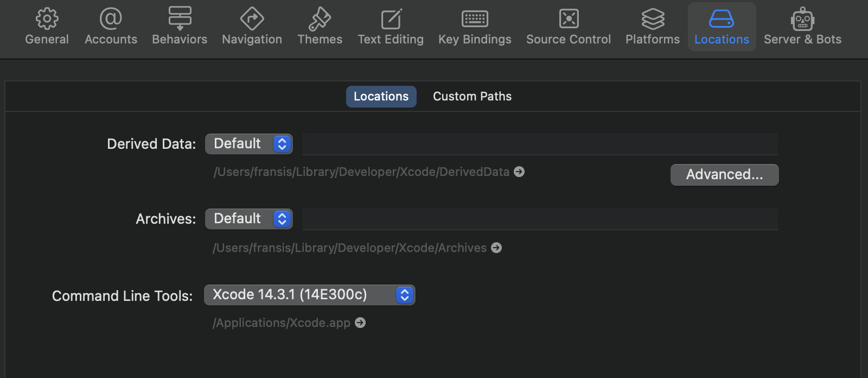Click the Advanced... button
Screen dimensions: 868x378
click(725, 175)
